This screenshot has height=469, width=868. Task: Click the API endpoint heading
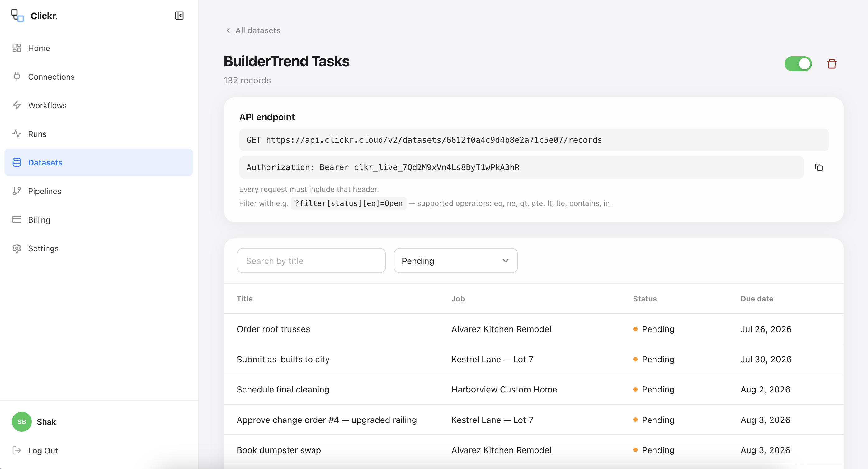pos(267,117)
